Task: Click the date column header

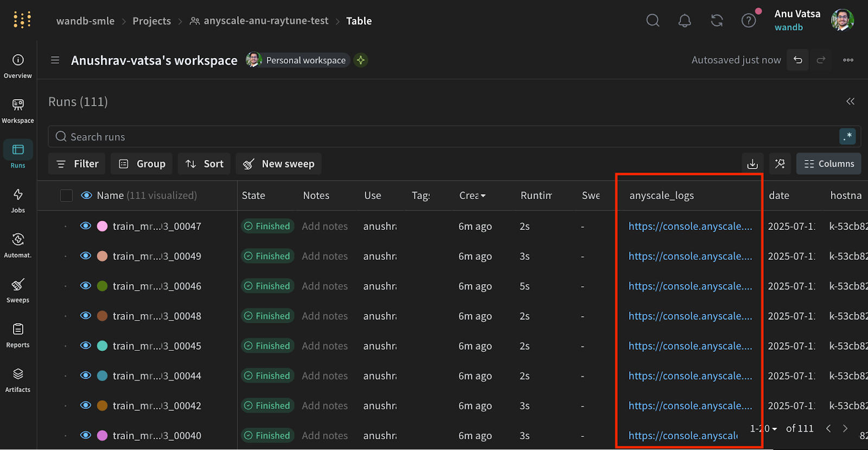Action: click(779, 195)
